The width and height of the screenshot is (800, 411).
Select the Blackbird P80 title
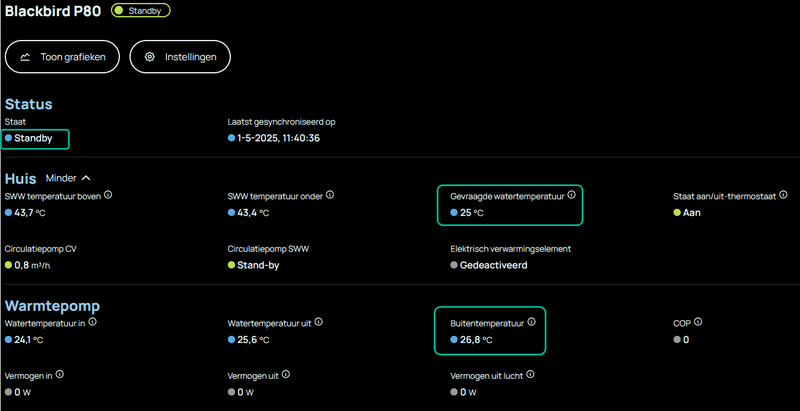point(53,11)
